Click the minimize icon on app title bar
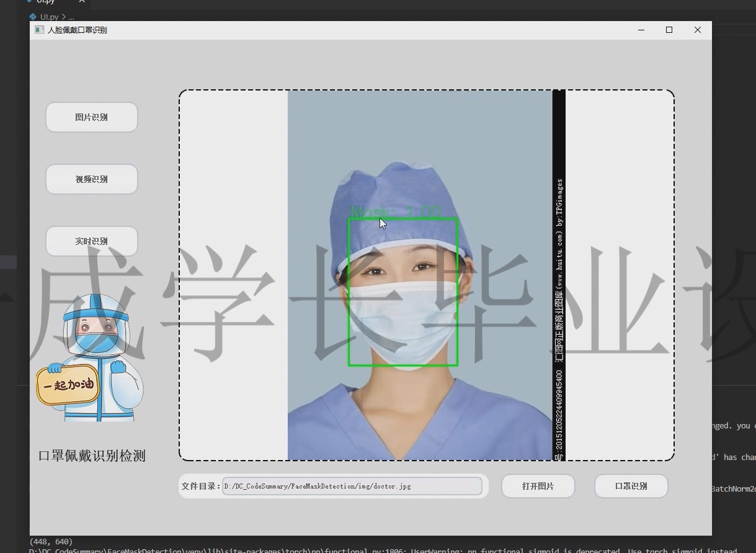The height and width of the screenshot is (553, 756). tap(640, 30)
